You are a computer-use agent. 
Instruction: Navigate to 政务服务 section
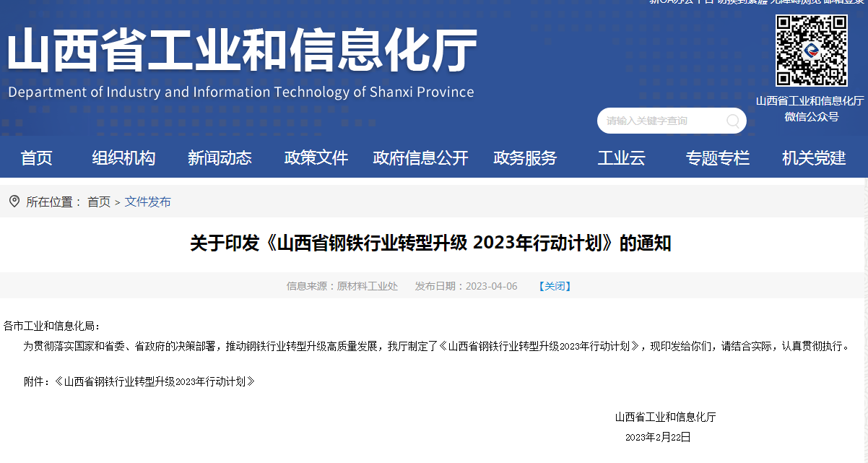coord(525,157)
